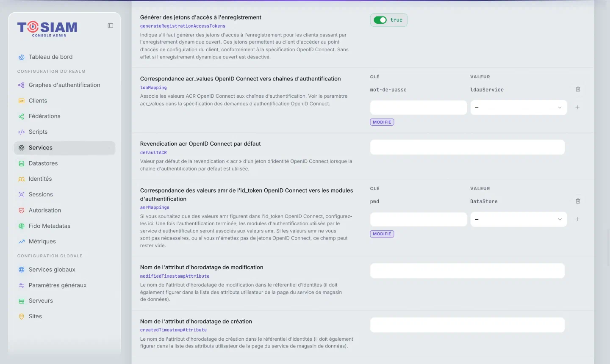Click the Graphes d'authentification icon

tap(22, 85)
